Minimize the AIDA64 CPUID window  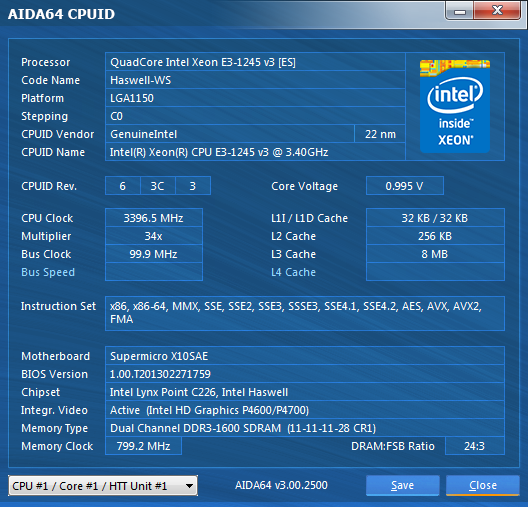click(460, 11)
